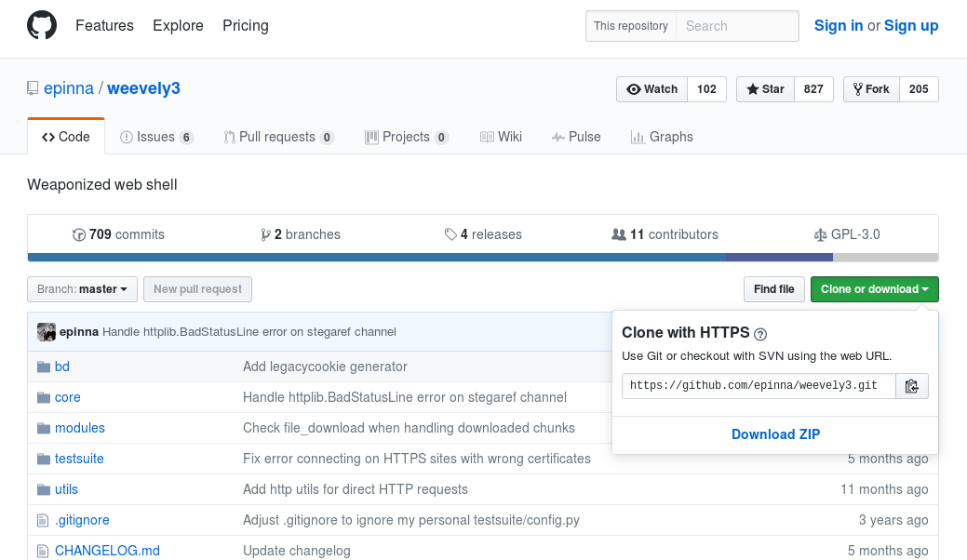Open 'Update changelog' commit message
Screen dimensions: 967x560
pos(297,552)
